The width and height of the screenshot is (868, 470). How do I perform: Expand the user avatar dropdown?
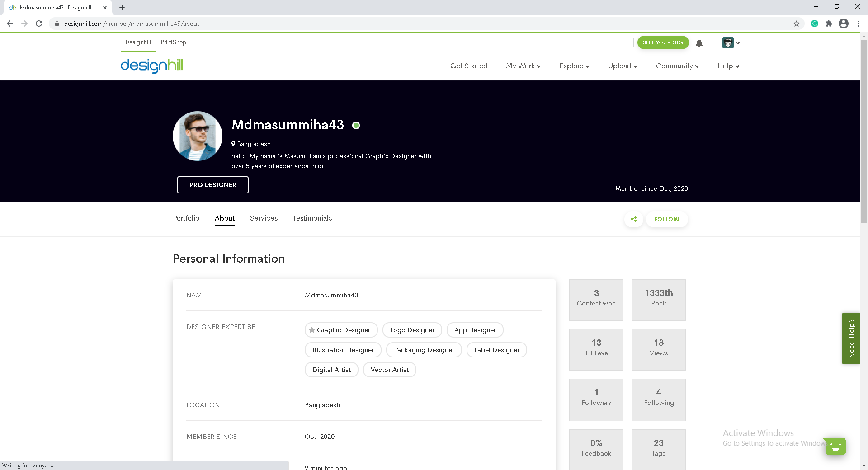point(731,43)
